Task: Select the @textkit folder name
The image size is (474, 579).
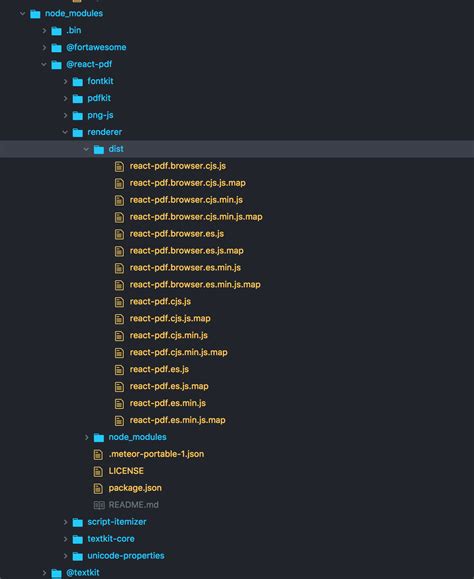Action: 83,573
